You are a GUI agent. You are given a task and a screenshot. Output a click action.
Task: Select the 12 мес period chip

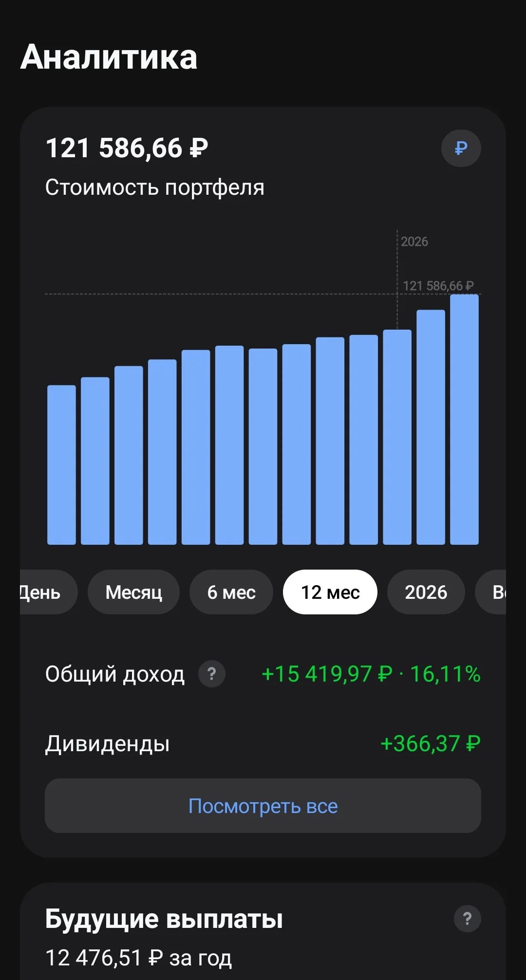[330, 592]
